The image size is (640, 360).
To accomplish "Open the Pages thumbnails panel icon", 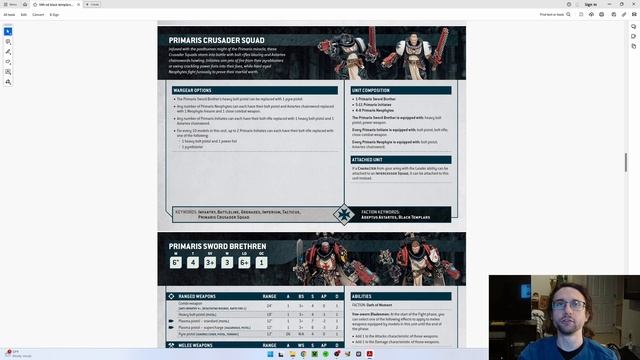I will [633, 46].
